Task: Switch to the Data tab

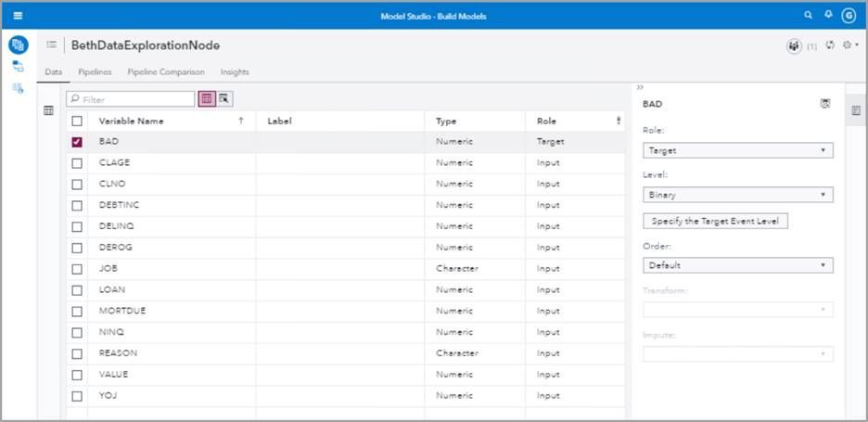Action: (53, 72)
